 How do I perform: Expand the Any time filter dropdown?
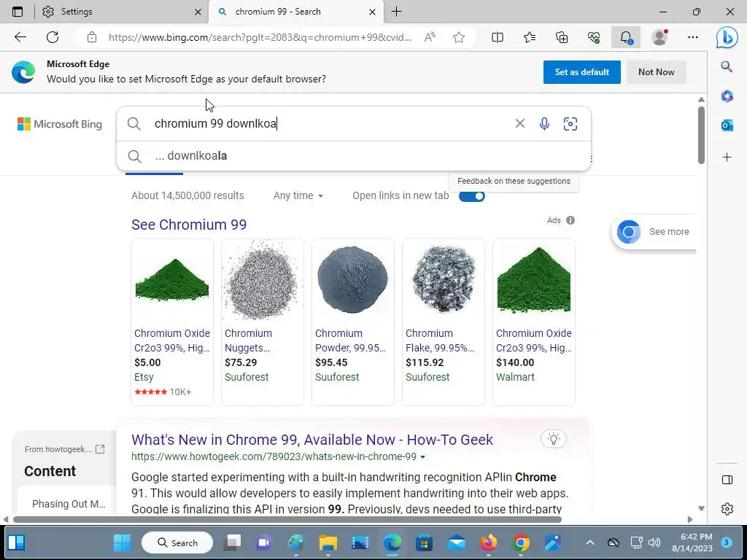click(298, 195)
